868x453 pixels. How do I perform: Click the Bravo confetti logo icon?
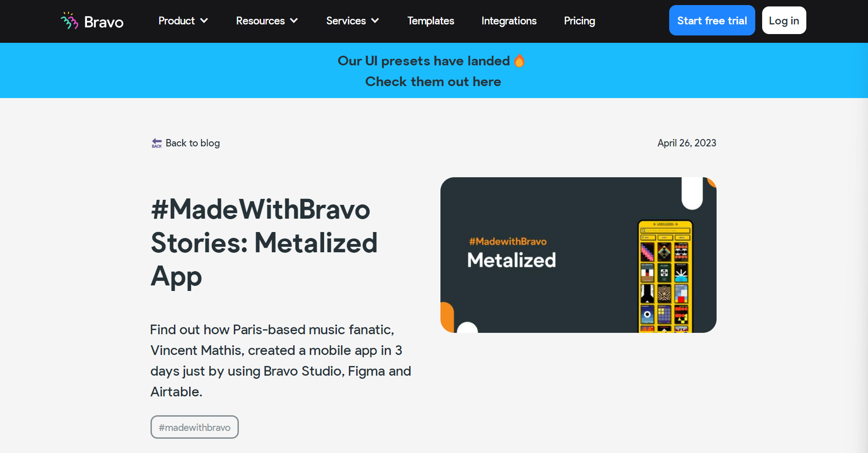69,21
